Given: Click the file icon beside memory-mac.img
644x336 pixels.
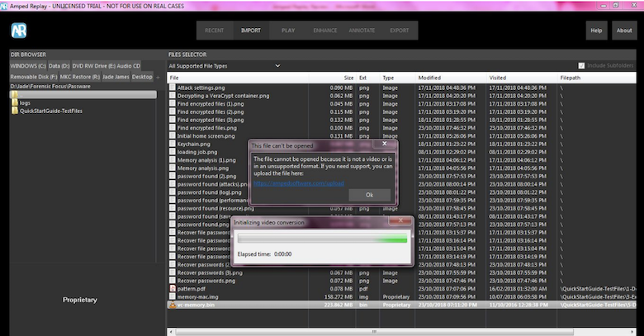Looking at the screenshot, I should click(x=173, y=296).
